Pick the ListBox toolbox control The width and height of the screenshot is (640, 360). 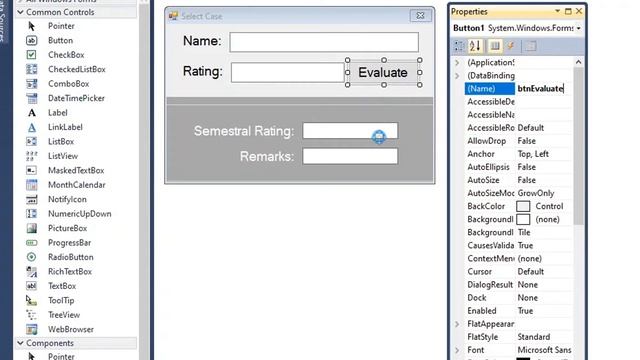[61, 142]
